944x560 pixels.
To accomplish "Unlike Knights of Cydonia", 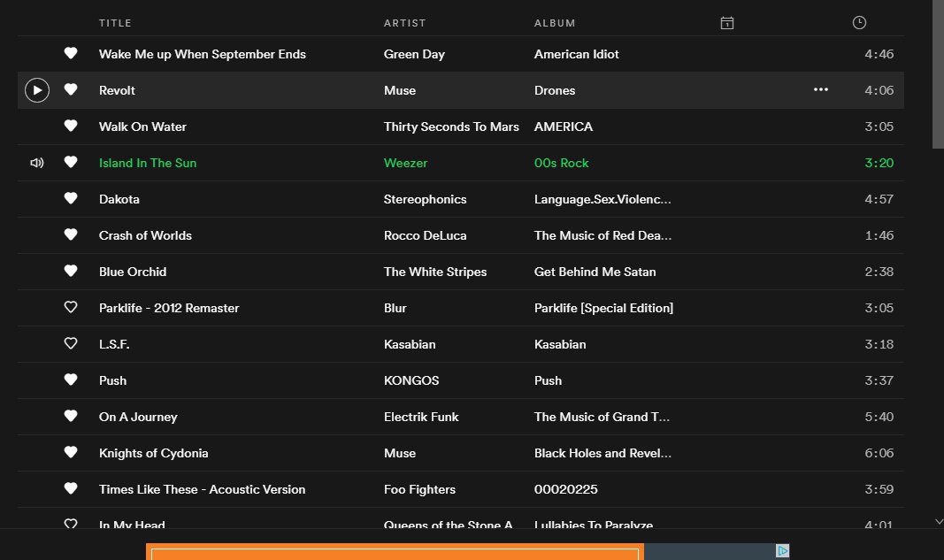I will [71, 451].
